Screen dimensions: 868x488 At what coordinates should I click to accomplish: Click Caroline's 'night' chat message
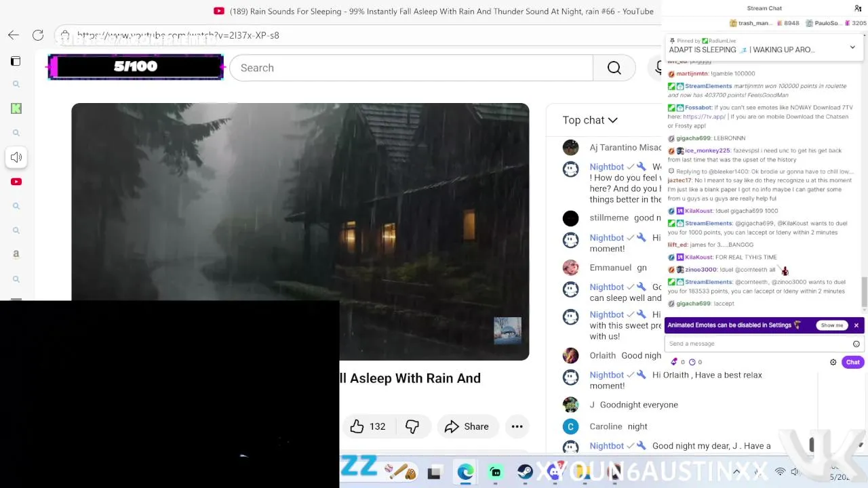(x=637, y=426)
